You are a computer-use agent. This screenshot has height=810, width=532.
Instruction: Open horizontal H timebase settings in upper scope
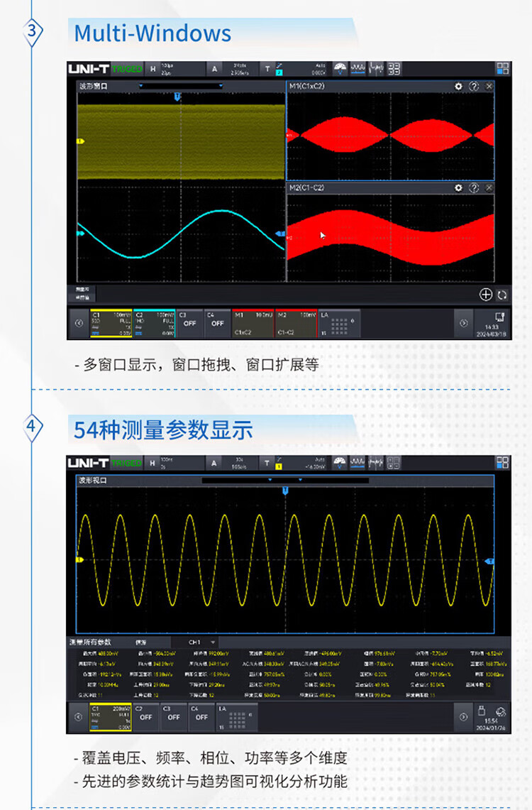[153, 68]
